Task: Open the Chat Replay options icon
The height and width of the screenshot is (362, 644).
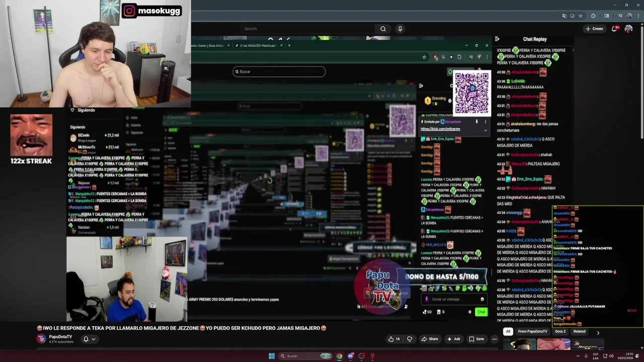Action: [497, 39]
